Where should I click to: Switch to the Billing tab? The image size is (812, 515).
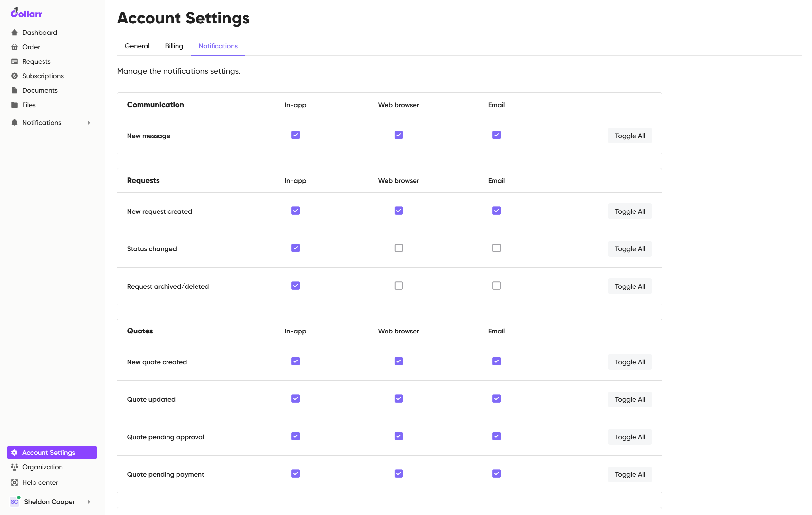[174, 46]
